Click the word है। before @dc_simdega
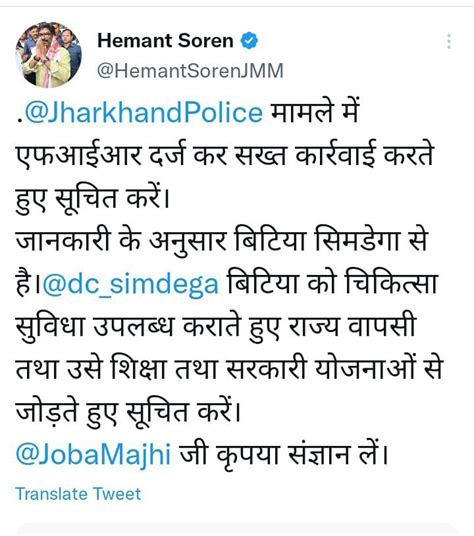The height and width of the screenshot is (536, 474). point(28,284)
